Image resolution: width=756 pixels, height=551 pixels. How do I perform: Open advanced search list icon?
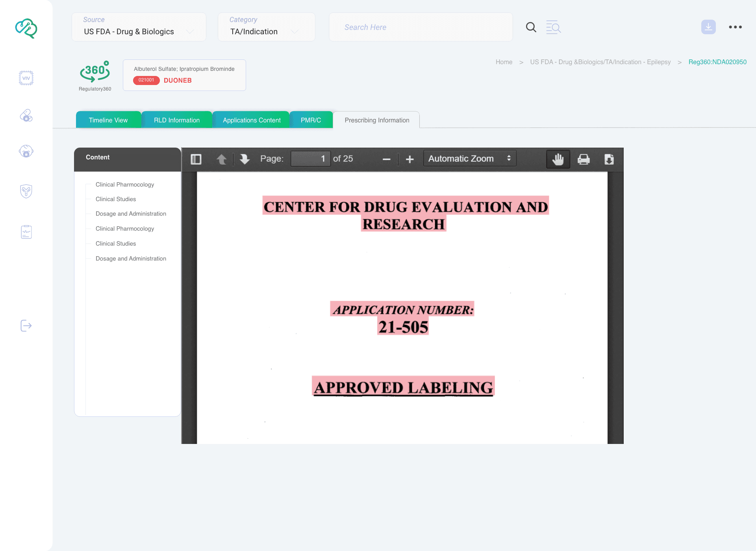pos(553,27)
